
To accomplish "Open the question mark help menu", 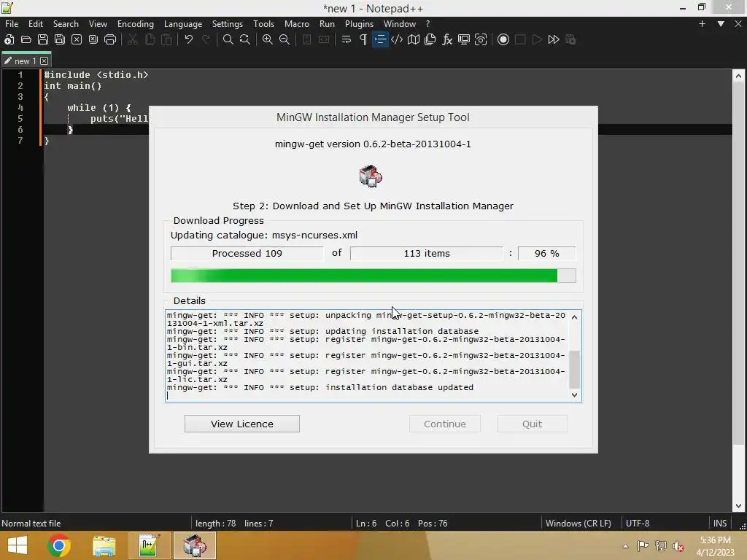I will pyautogui.click(x=427, y=24).
